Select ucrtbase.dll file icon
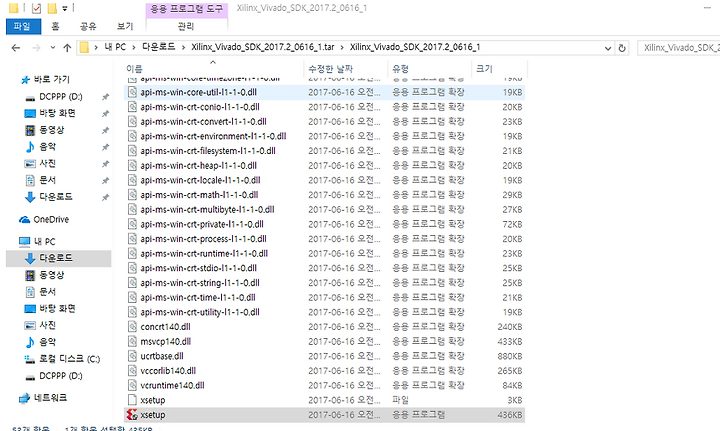Screen dimensions: 720x431 [132, 356]
